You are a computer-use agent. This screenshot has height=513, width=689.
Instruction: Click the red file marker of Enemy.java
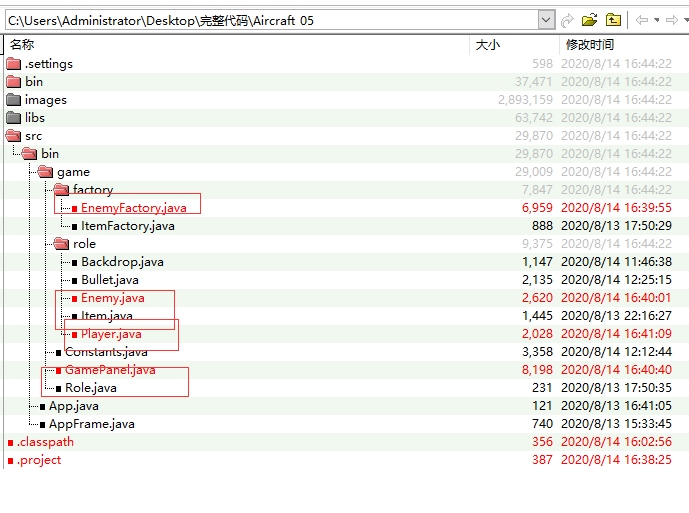(74, 299)
